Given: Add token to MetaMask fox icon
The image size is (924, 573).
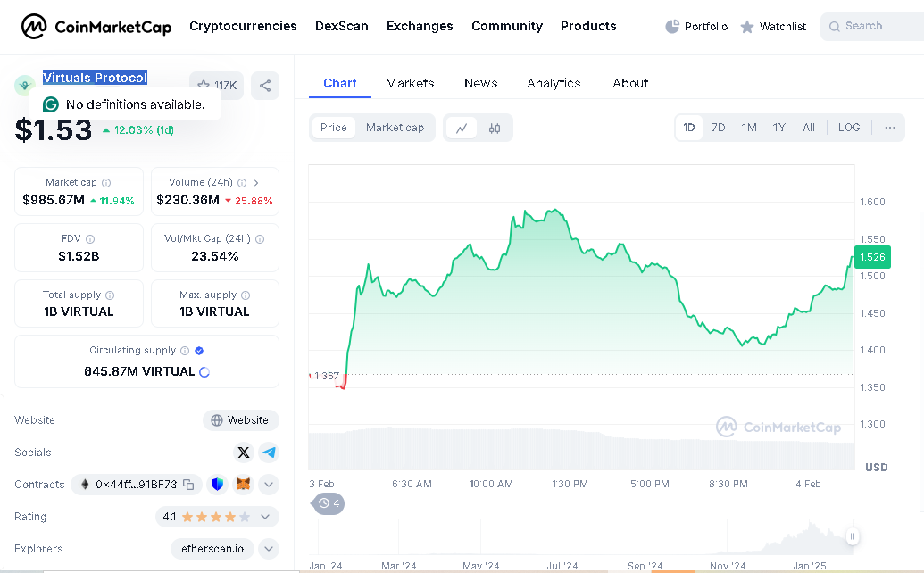Looking at the screenshot, I should point(244,484).
